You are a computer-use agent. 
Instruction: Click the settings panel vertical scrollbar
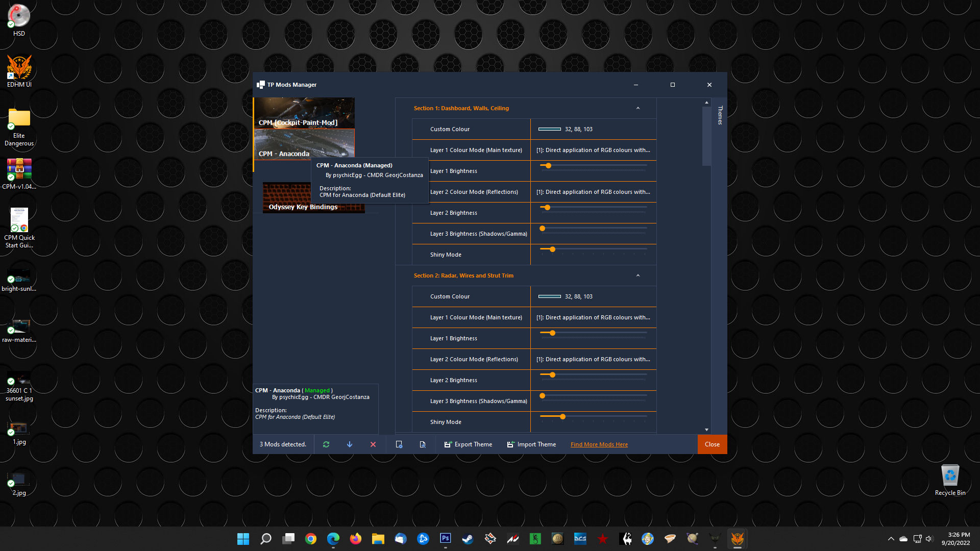[x=706, y=136]
